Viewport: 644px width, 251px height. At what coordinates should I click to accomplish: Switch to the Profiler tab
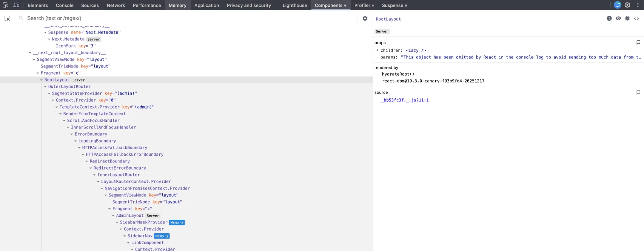[364, 5]
